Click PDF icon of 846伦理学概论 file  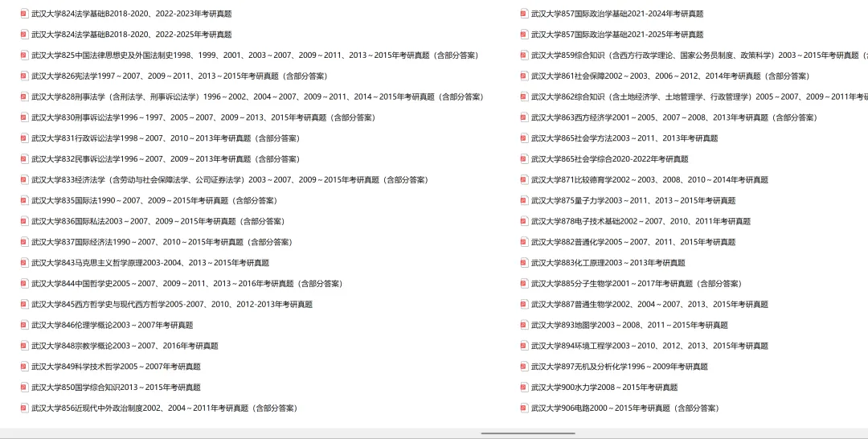click(24, 325)
